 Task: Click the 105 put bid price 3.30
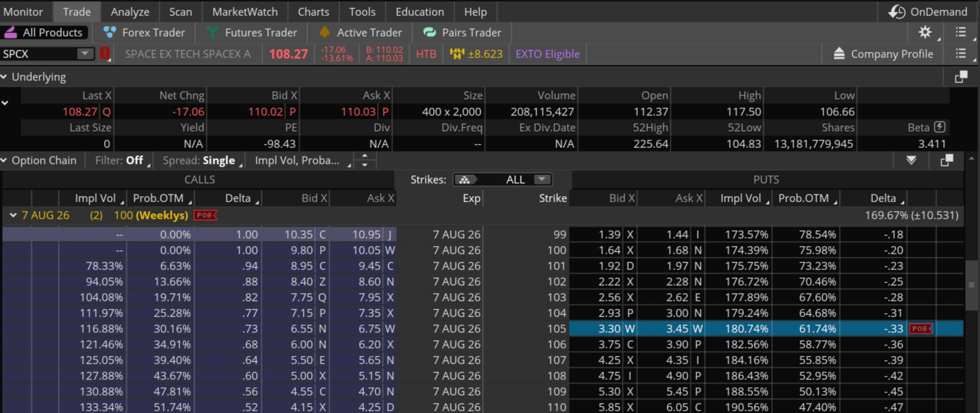(x=609, y=329)
